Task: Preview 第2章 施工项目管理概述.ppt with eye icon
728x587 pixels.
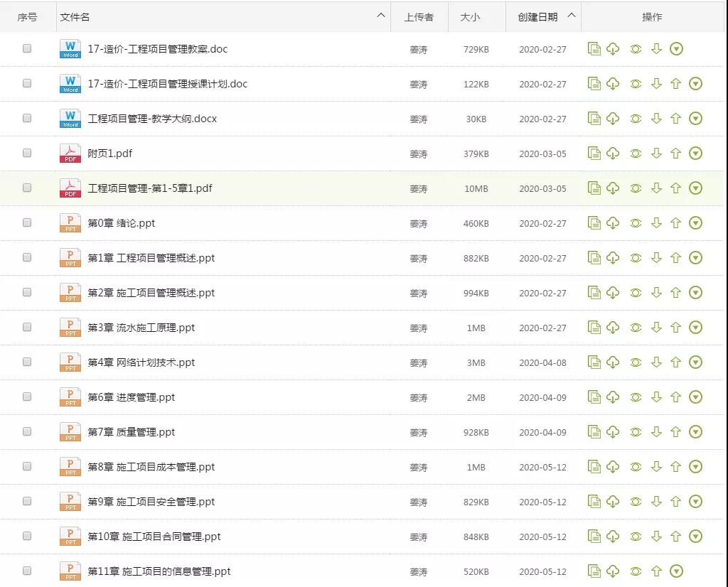Action: click(636, 293)
